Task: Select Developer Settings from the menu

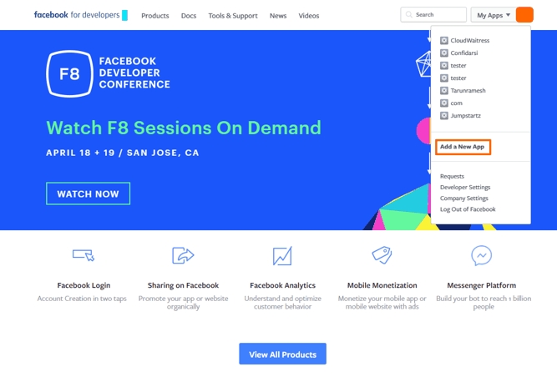Action: tap(465, 188)
